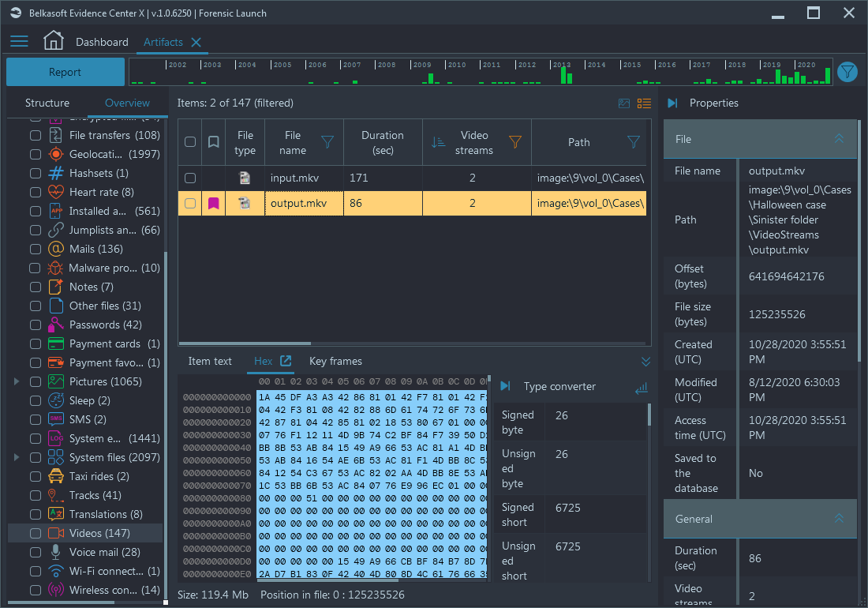Viewport: 868px width, 608px height.
Task: Toggle the bookmark on output.mkv row
Action: pyautogui.click(x=213, y=203)
